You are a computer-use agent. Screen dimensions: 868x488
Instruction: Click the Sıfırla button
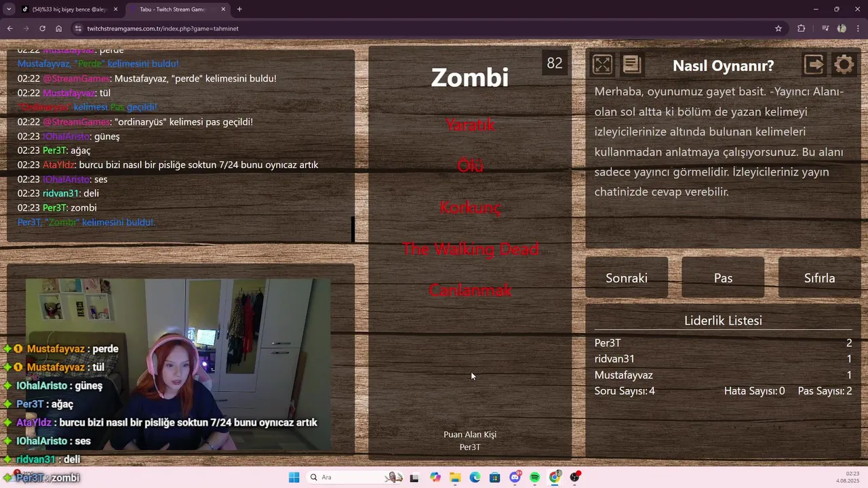click(x=819, y=278)
